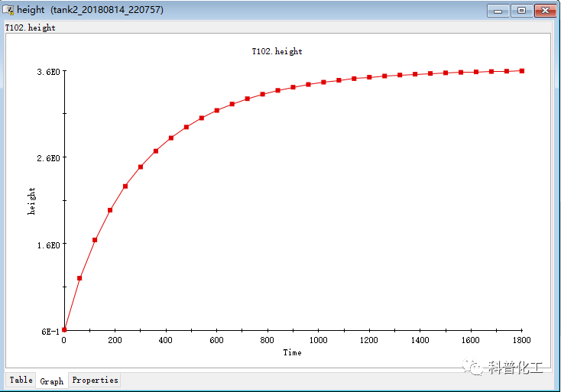Click the data marker at Time 600
The width and height of the screenshot is (561, 392).
coord(217,111)
